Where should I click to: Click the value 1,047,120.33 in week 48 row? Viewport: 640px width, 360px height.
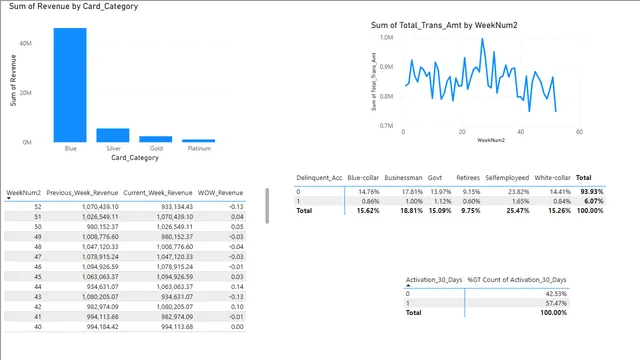(100, 247)
